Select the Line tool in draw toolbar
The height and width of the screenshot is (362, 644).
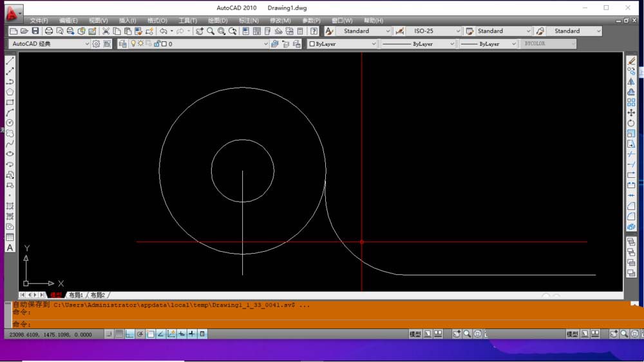pyautogui.click(x=10, y=61)
